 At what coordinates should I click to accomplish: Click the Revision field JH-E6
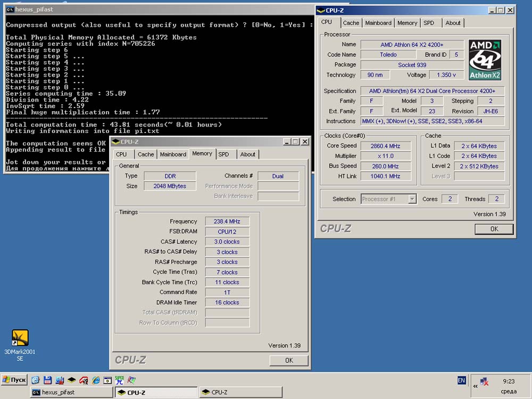[491, 111]
